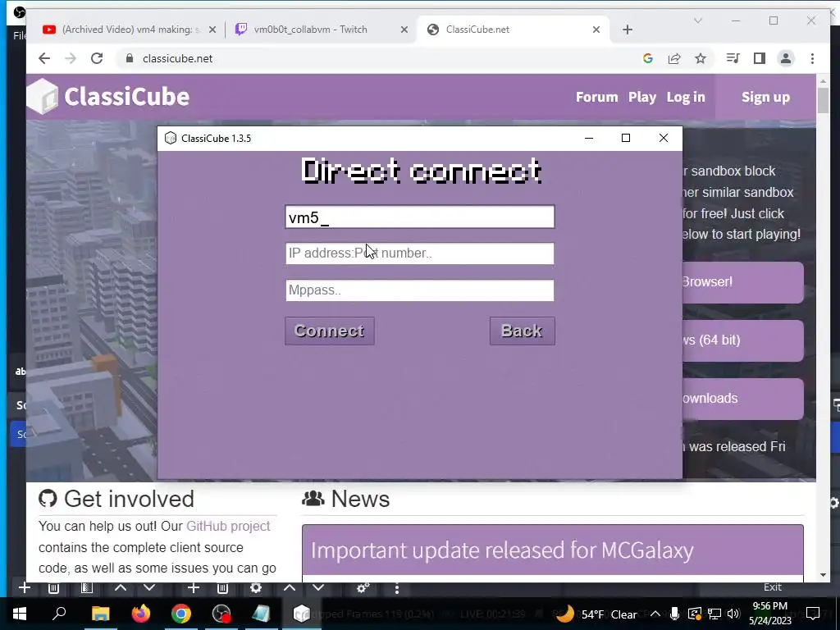Image resolution: width=840 pixels, height=630 pixels.
Task: Open the Play link in site header
Action: pyautogui.click(x=641, y=97)
